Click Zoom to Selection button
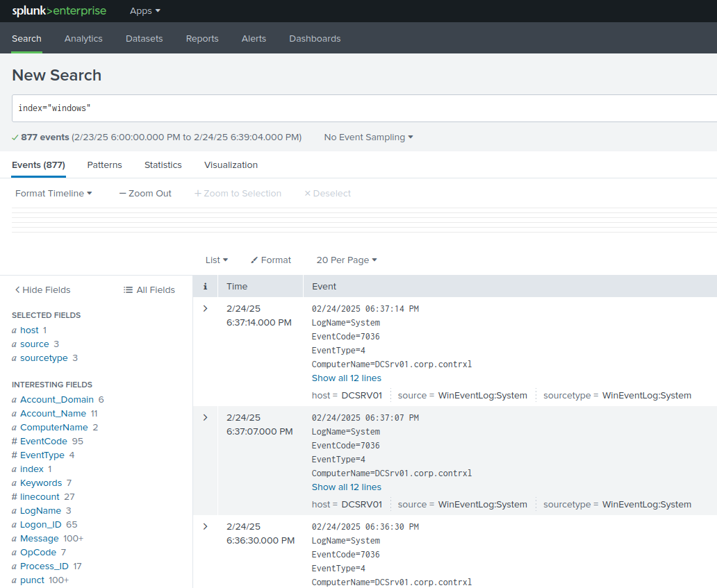This screenshot has width=717, height=588. pos(238,193)
